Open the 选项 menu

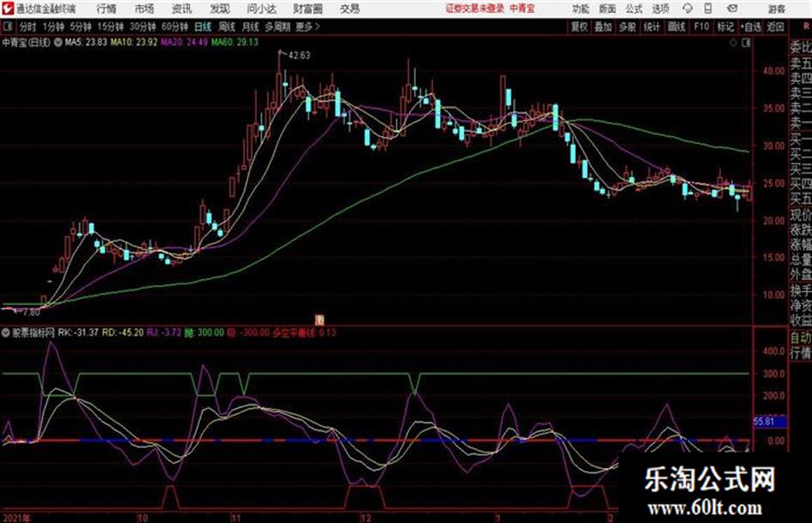pos(661,9)
